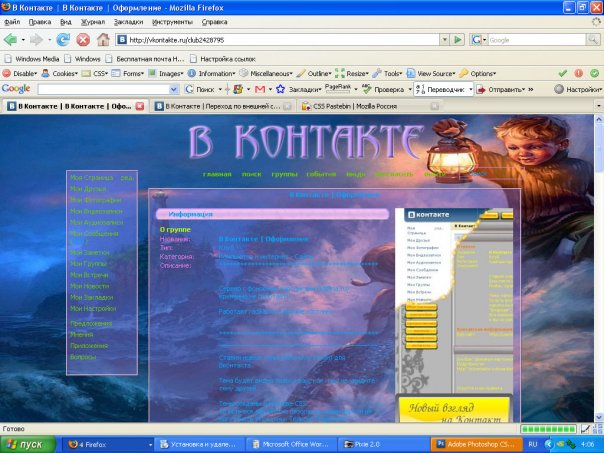Open the Tools menu in the Web Developer toolbar
Viewport: 604px width, 453px height.
click(387, 73)
